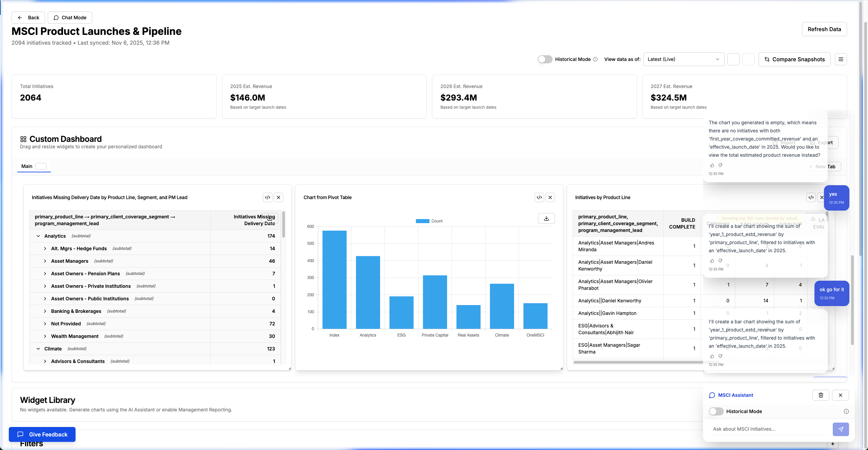Viewport: 868px width, 450px height.
Task: Enable Historical Mode in the top toolbar
Action: pos(544,59)
